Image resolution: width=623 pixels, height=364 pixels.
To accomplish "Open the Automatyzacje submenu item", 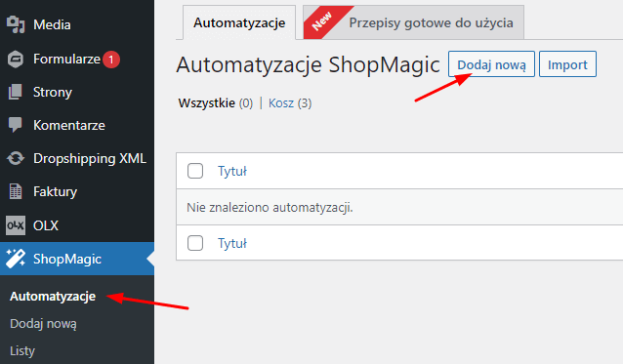I will [53, 296].
